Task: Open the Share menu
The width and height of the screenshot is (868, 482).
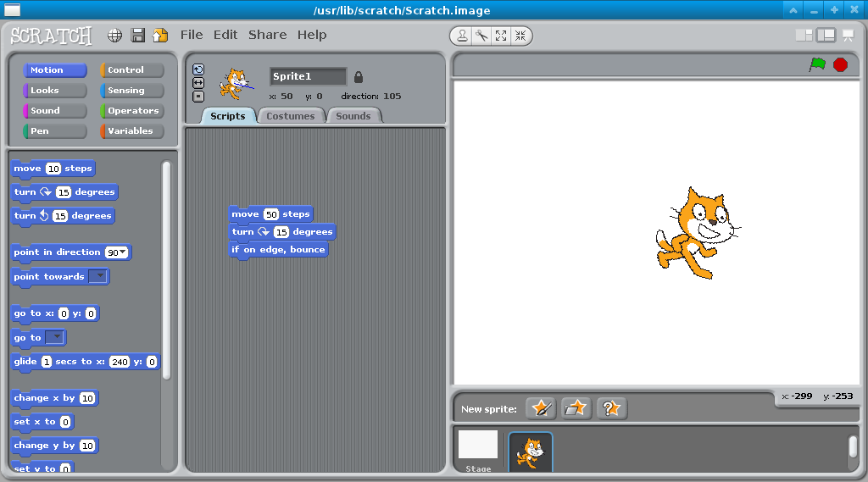Action: click(267, 35)
